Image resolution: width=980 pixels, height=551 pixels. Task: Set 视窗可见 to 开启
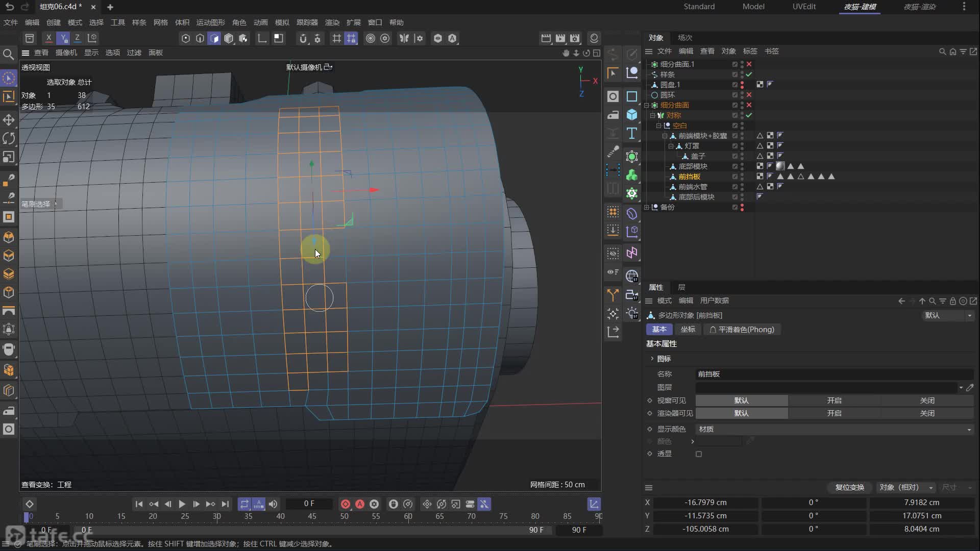(x=834, y=400)
